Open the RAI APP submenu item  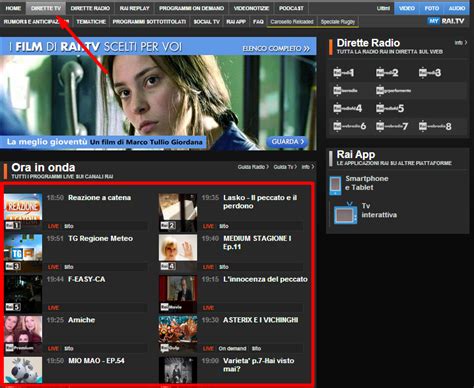236,22
